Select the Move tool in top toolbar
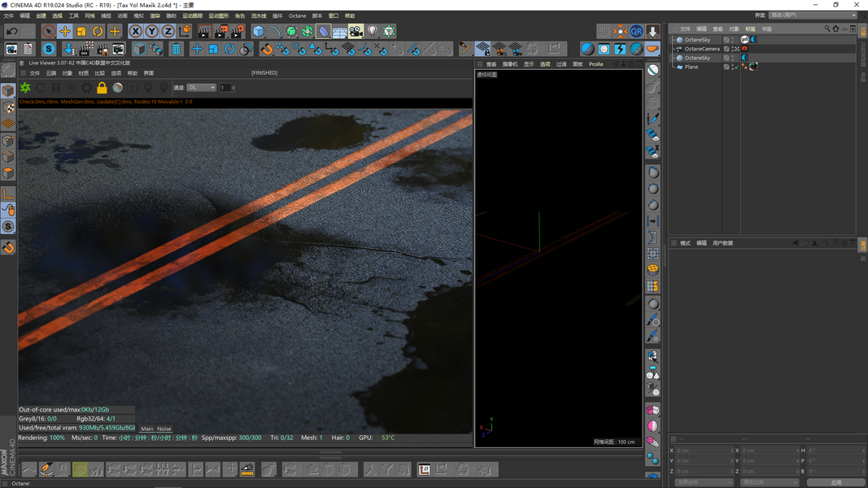This screenshot has width=868, height=488. click(x=65, y=32)
